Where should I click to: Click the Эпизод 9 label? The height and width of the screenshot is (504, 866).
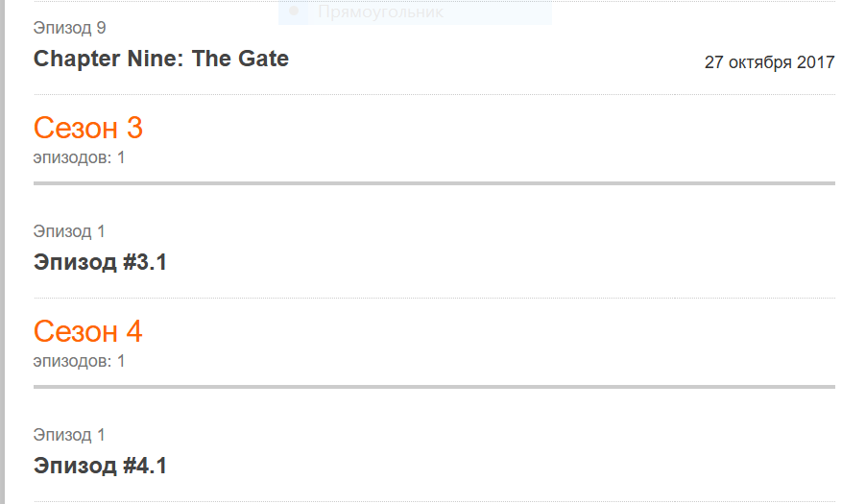coord(69,28)
